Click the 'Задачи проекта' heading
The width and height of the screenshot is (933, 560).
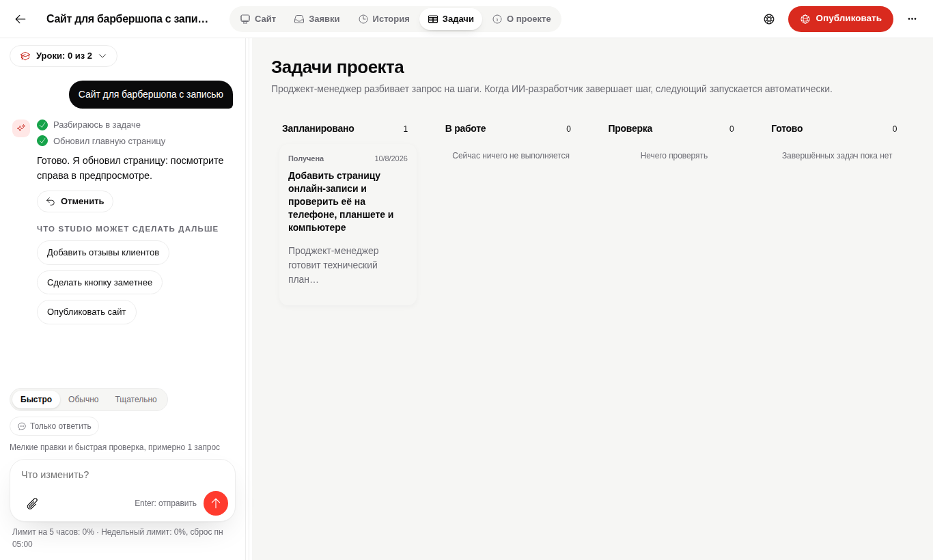(x=337, y=67)
